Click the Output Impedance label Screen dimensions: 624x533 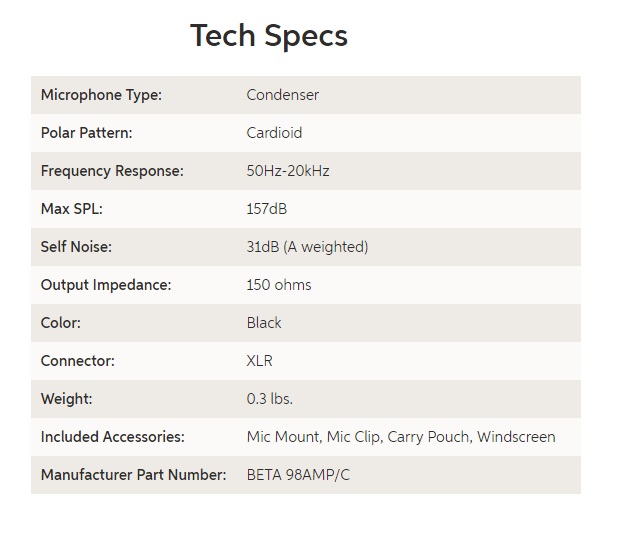pos(106,285)
